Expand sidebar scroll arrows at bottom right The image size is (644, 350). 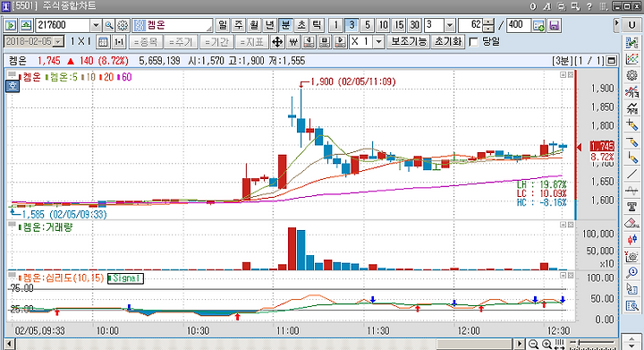tap(631, 342)
